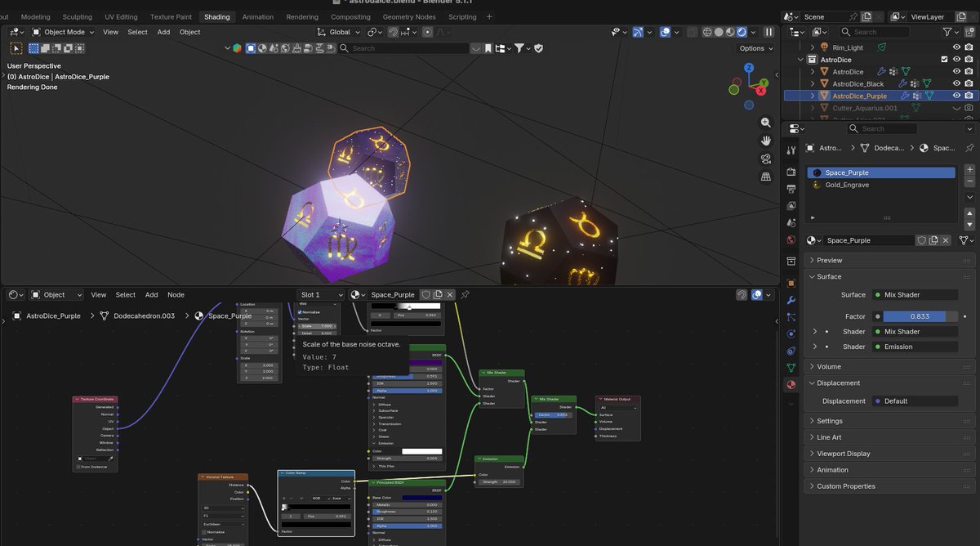Enable From Instancer in Texture Coordinate node
This screenshot has width=980, height=546.
78,467
